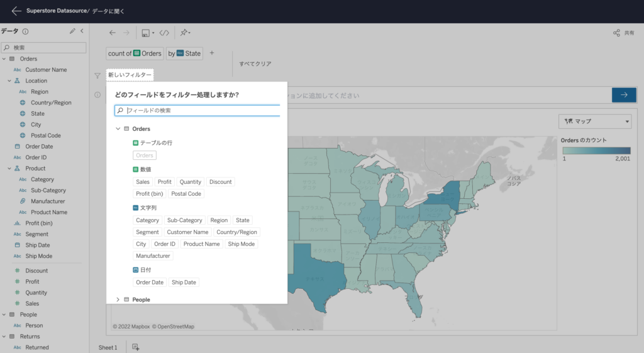Click the pencil edit icon in data pane
The width and height of the screenshot is (644, 353).
pyautogui.click(x=72, y=31)
